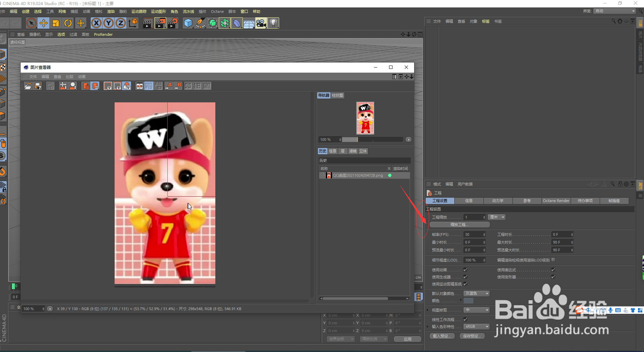Add a Subdivision Surface generator
This screenshot has width=644, height=352.
click(x=213, y=23)
